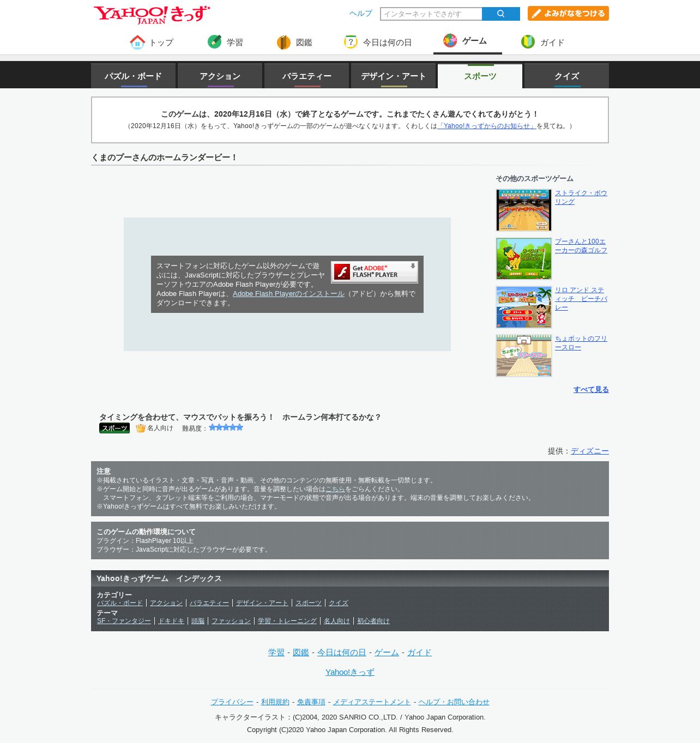Click the magnifier search button
This screenshot has width=700, height=743.
(x=501, y=14)
